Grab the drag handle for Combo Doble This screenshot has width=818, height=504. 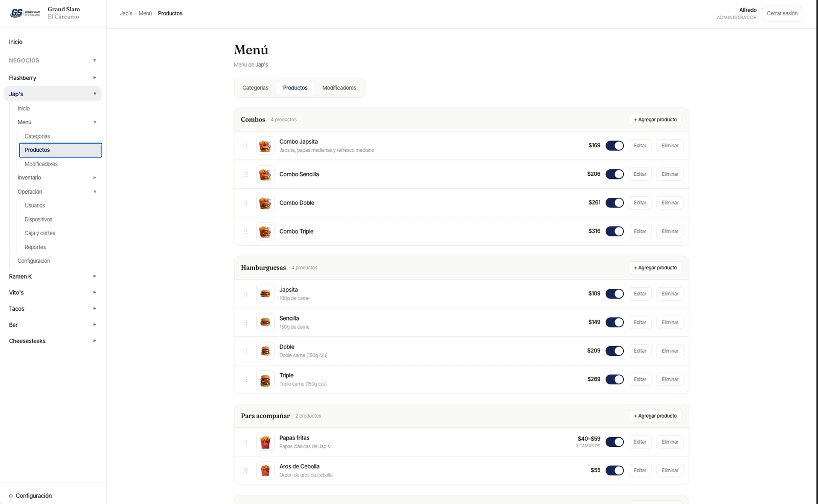pos(245,203)
